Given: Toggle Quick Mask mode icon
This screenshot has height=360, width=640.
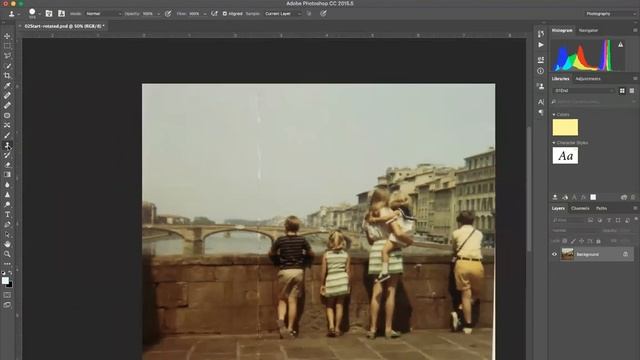Looking at the screenshot, I should 7,295.
